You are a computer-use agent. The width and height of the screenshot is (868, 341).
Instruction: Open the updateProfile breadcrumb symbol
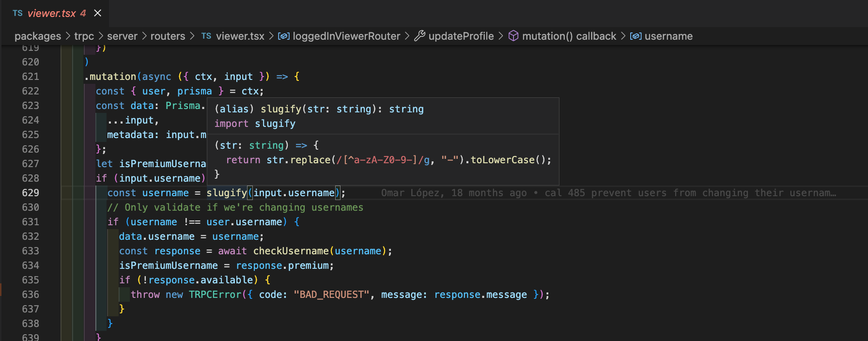461,36
